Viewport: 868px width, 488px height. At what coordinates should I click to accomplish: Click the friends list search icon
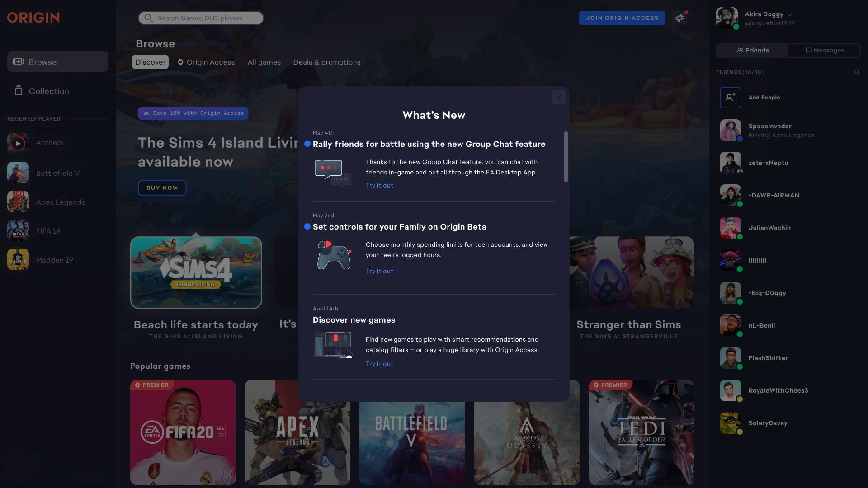point(857,72)
